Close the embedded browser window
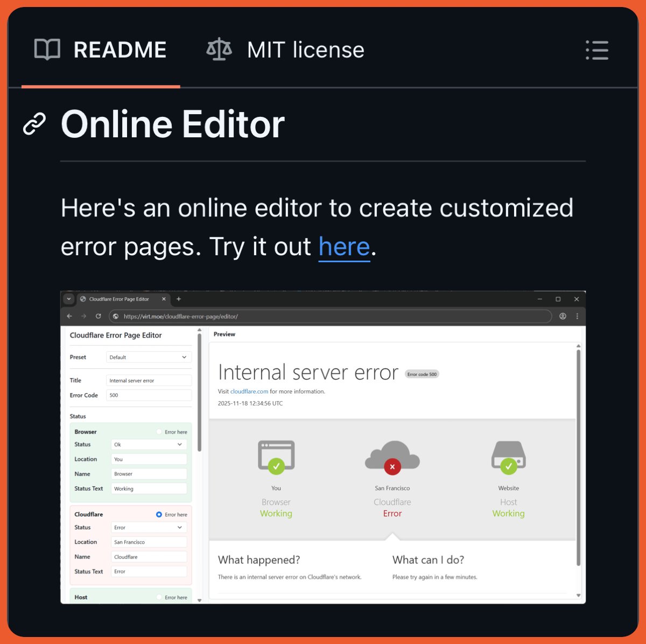The width and height of the screenshot is (646, 644). click(577, 299)
